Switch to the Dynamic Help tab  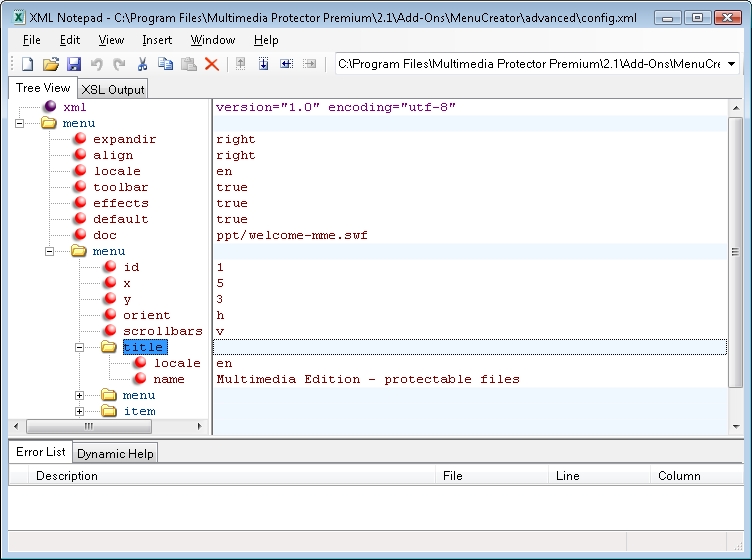(x=115, y=453)
